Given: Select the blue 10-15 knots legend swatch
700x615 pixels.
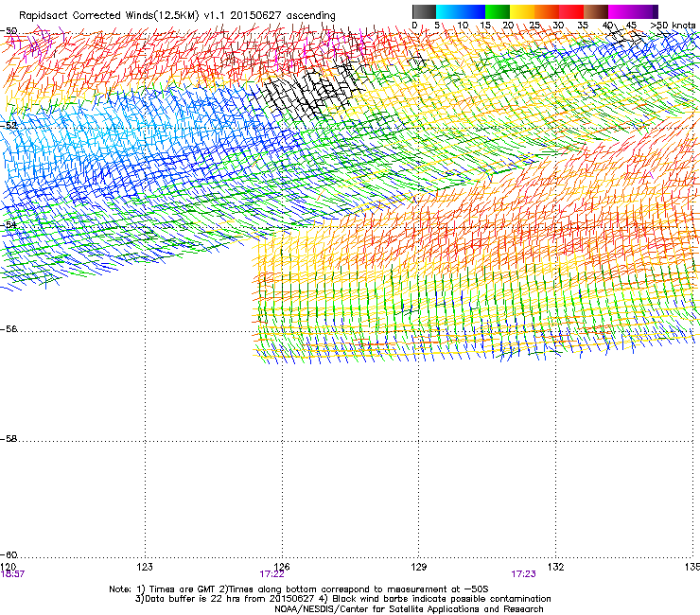Looking at the screenshot, I should 473,11.
